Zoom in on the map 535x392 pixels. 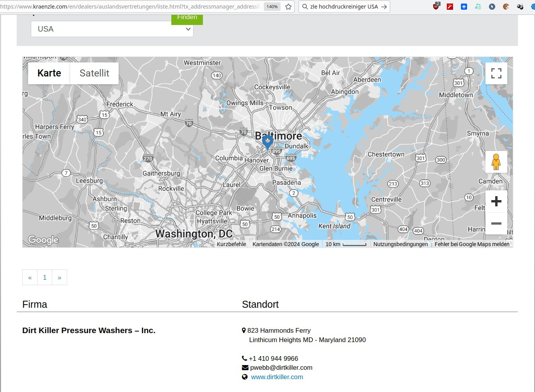coord(496,201)
